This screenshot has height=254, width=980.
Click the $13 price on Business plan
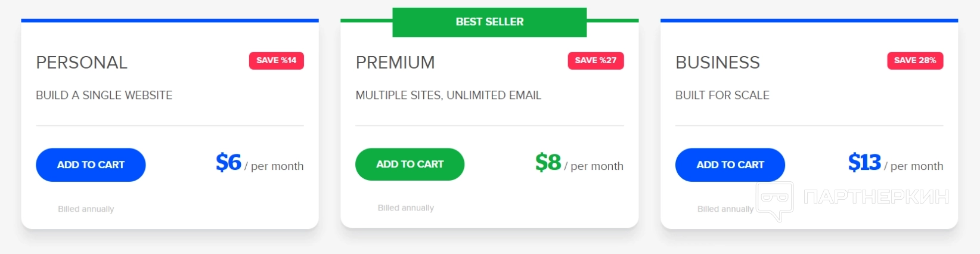[x=864, y=162]
